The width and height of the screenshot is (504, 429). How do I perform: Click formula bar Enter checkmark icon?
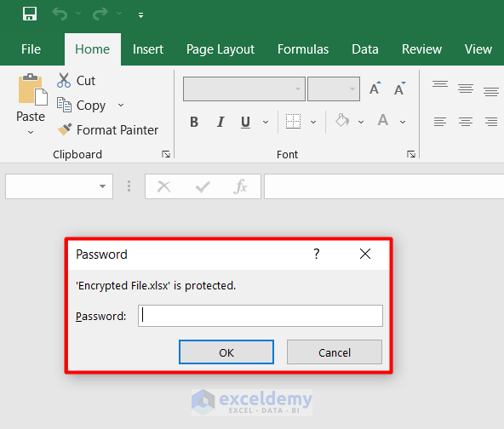pos(203,186)
